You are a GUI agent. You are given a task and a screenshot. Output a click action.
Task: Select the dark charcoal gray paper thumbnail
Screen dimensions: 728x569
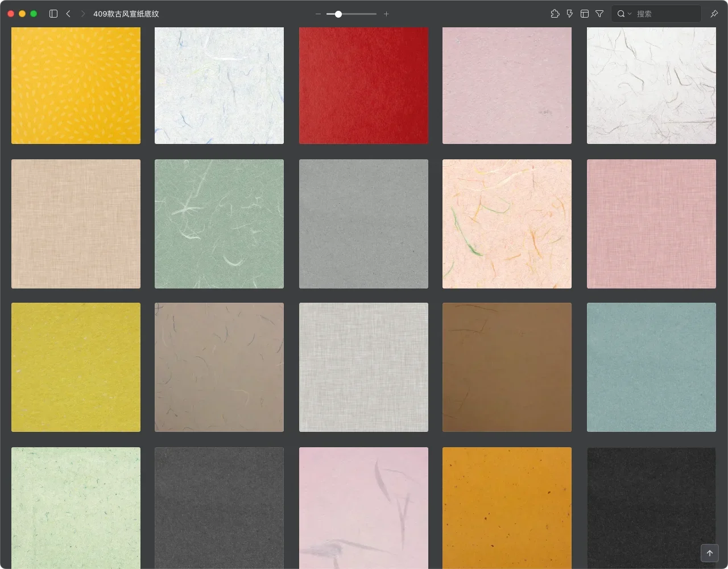click(x=219, y=508)
